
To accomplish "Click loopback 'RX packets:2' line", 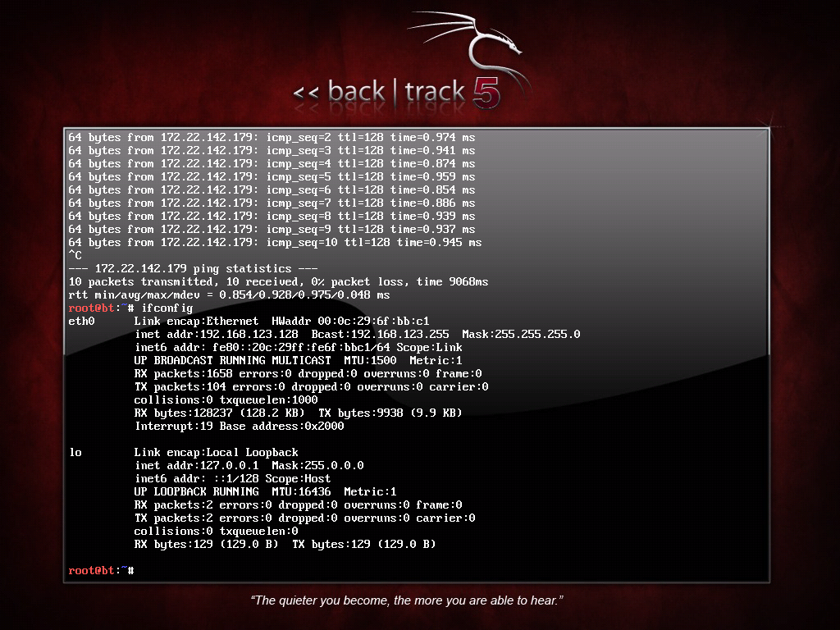I will click(299, 504).
